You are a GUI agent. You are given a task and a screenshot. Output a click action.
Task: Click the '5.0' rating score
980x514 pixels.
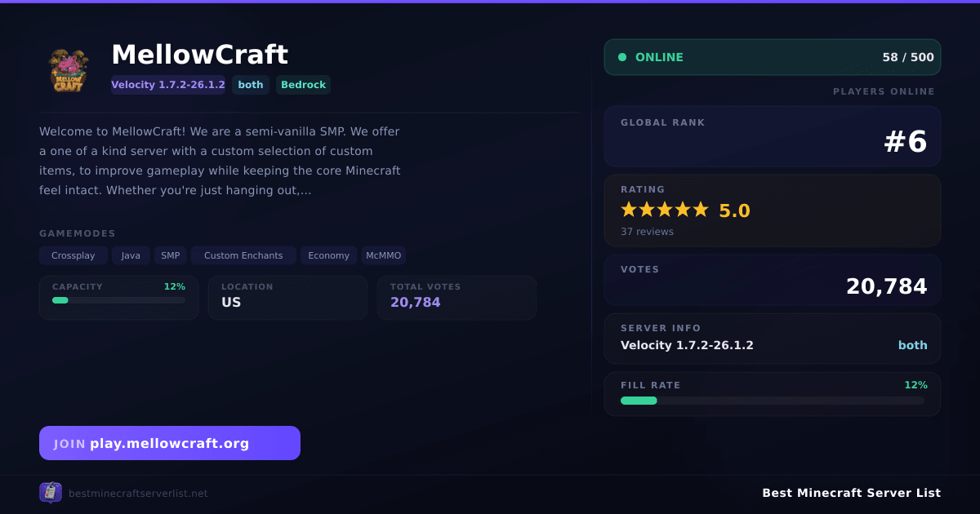[x=734, y=210]
